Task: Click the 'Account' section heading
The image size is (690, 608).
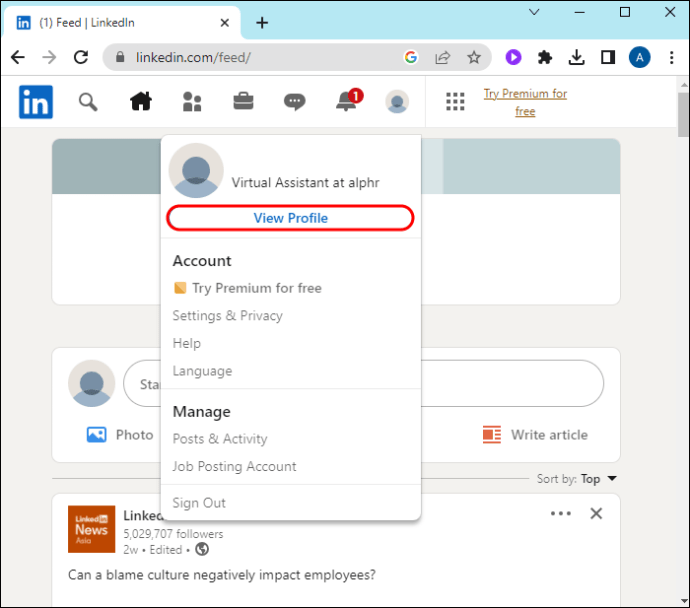Action: tap(202, 261)
